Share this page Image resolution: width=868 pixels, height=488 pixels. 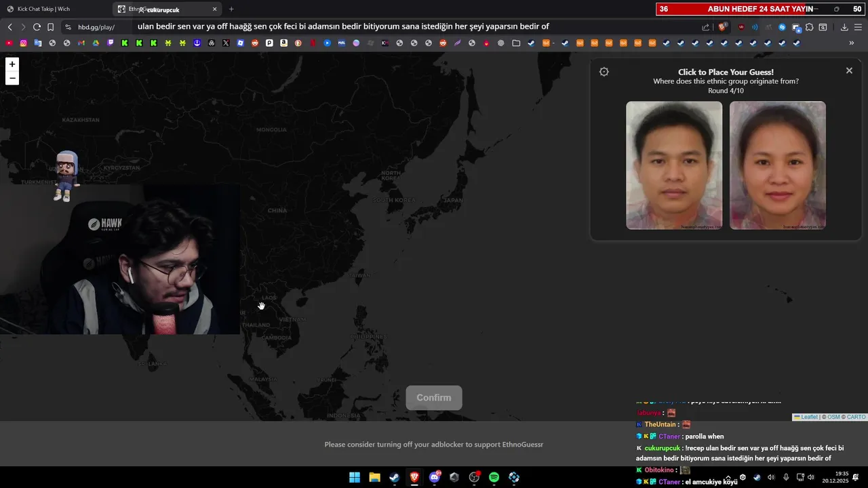point(705,27)
